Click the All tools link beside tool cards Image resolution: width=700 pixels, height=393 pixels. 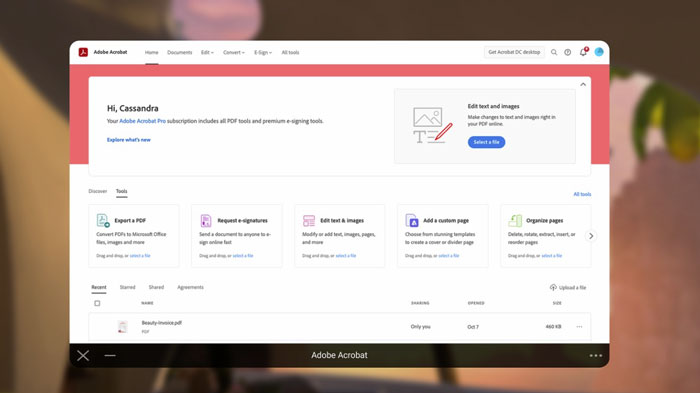(x=582, y=194)
